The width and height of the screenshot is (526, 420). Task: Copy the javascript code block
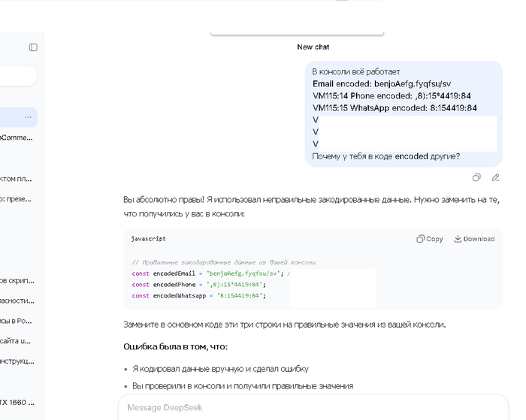point(430,239)
